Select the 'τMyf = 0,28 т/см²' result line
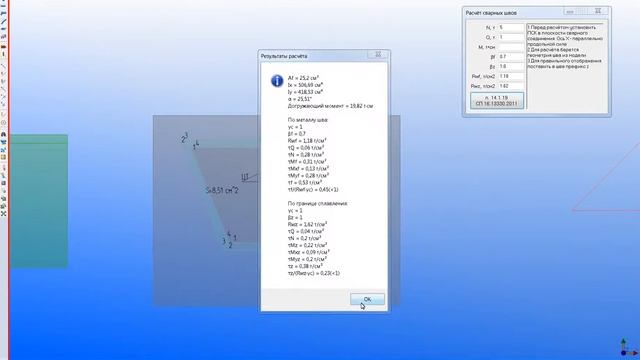This screenshot has width=640, height=360. click(308, 176)
